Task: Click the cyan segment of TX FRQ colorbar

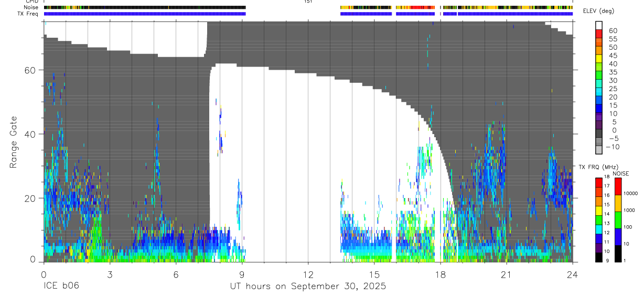Action: pos(598,228)
